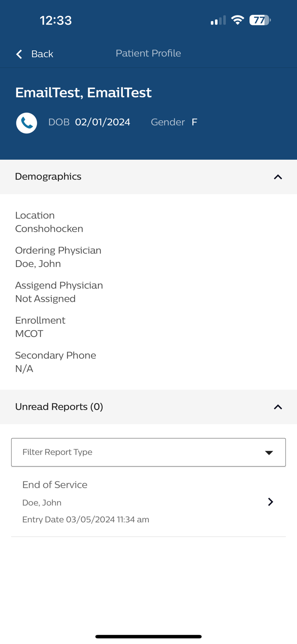Tap the patient name EmailTest, EmailTest

tap(84, 92)
